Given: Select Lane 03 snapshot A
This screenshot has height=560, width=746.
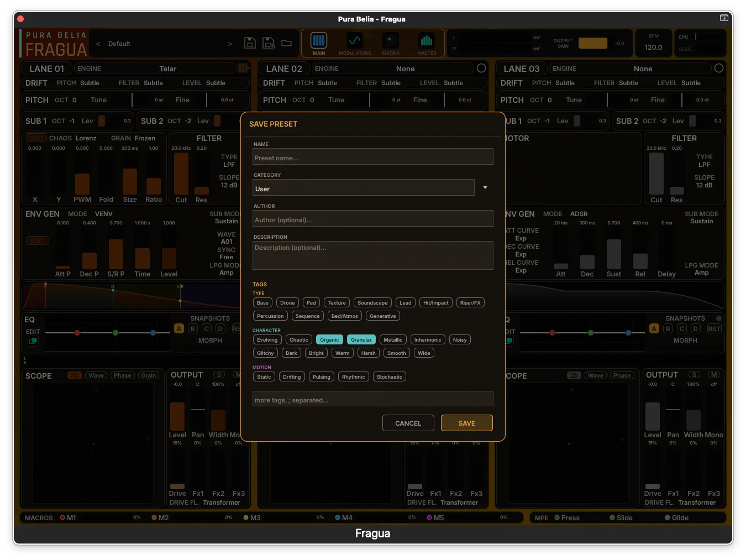Looking at the screenshot, I should point(654,328).
